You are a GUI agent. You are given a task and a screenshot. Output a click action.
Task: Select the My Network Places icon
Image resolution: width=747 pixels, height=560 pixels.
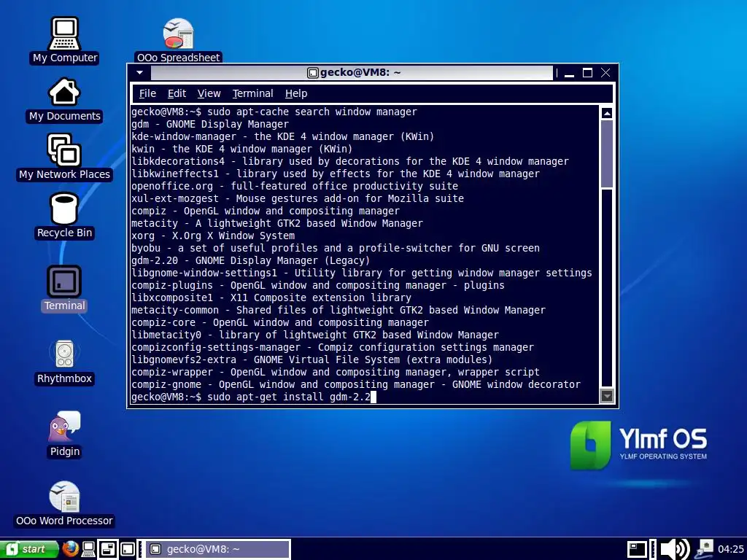pos(64,157)
